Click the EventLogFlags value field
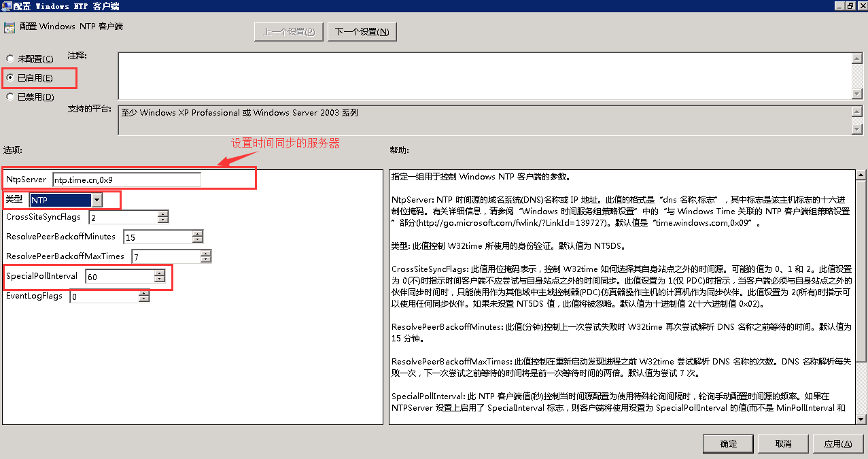Image resolution: width=868 pixels, height=459 pixels. coord(104,296)
